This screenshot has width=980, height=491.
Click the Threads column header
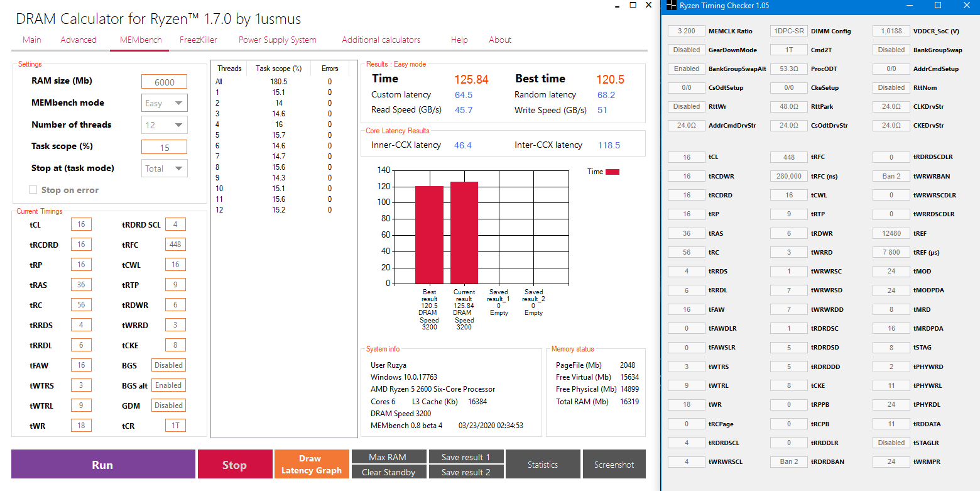click(229, 69)
